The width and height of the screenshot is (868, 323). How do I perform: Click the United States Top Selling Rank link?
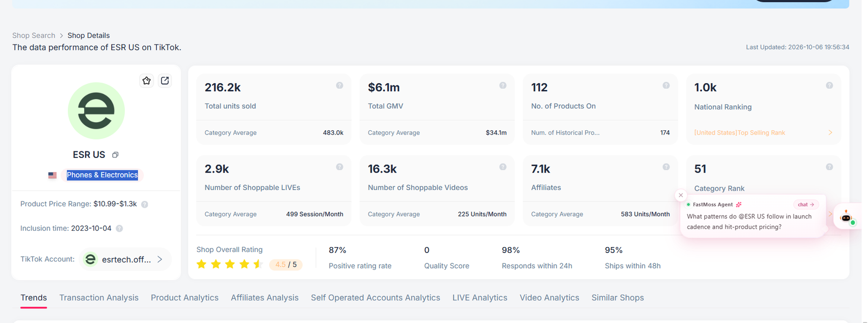click(739, 132)
